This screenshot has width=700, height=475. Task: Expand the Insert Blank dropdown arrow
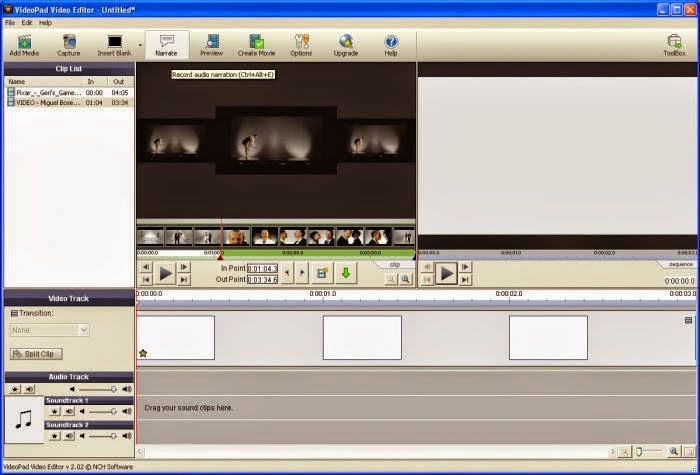coord(140,45)
